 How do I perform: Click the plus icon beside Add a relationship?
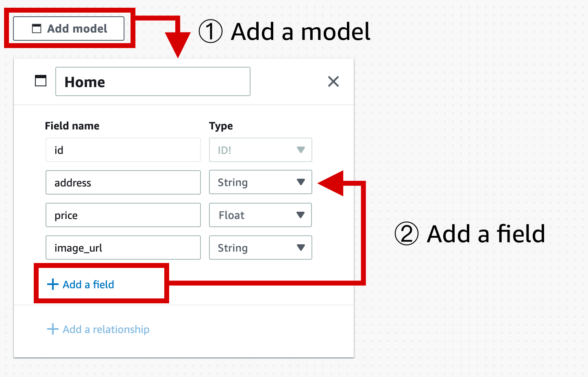53,329
